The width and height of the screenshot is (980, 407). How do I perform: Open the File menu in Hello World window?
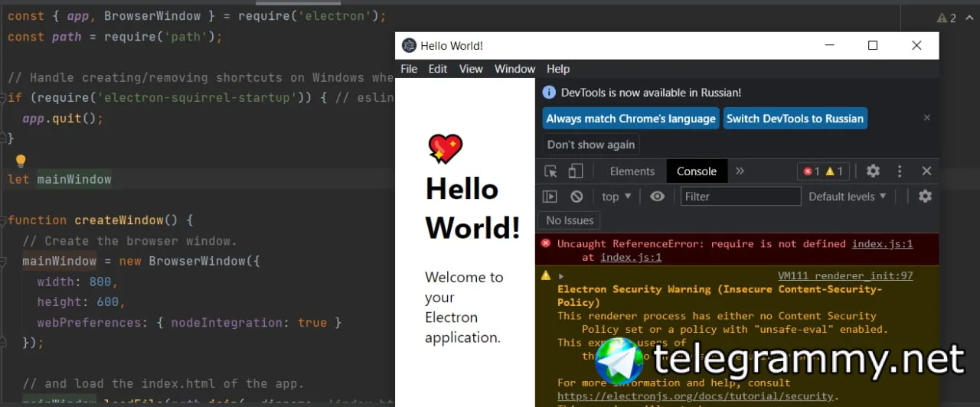click(x=409, y=69)
